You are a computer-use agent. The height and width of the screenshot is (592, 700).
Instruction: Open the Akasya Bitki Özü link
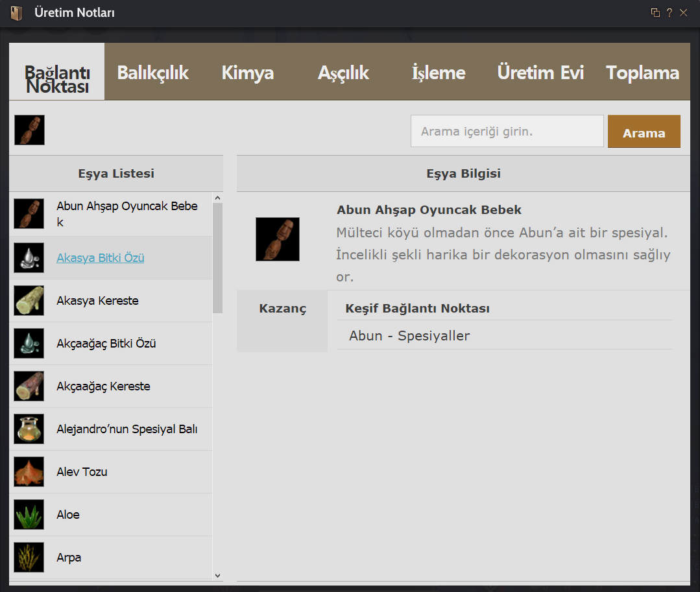[101, 258]
